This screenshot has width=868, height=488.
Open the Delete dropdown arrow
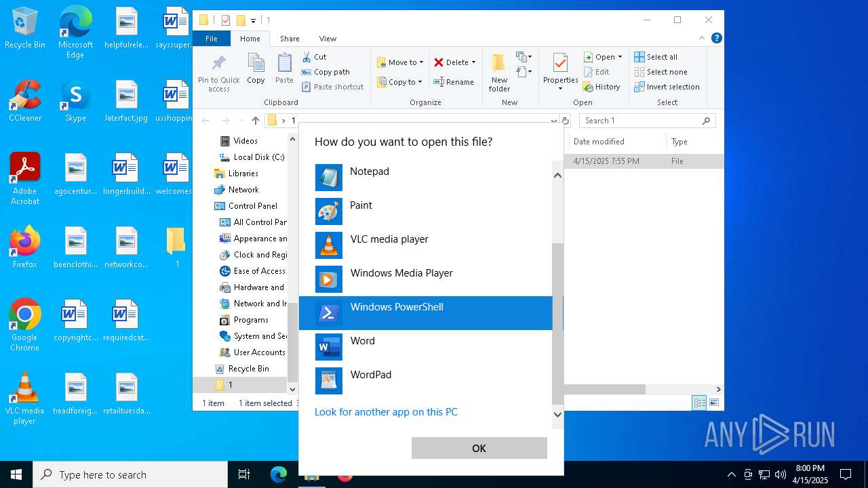tap(473, 62)
